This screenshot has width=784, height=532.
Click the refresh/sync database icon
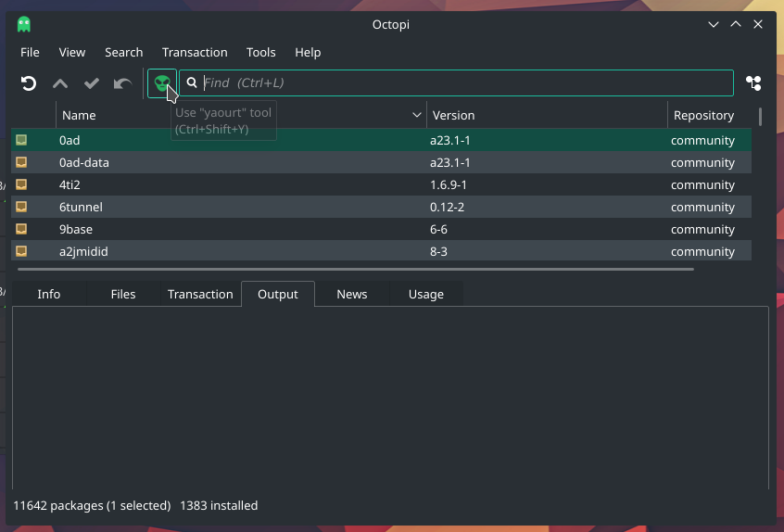click(x=29, y=83)
